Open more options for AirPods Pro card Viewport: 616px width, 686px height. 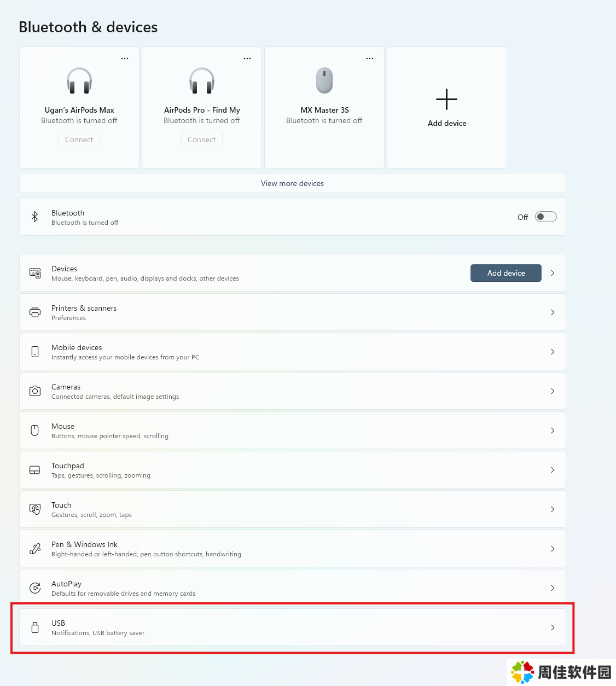[247, 58]
